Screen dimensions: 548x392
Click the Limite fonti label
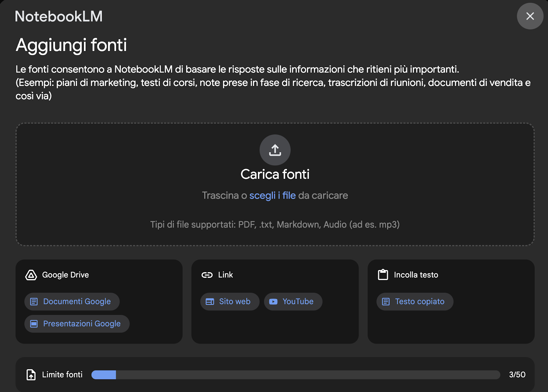click(62, 375)
